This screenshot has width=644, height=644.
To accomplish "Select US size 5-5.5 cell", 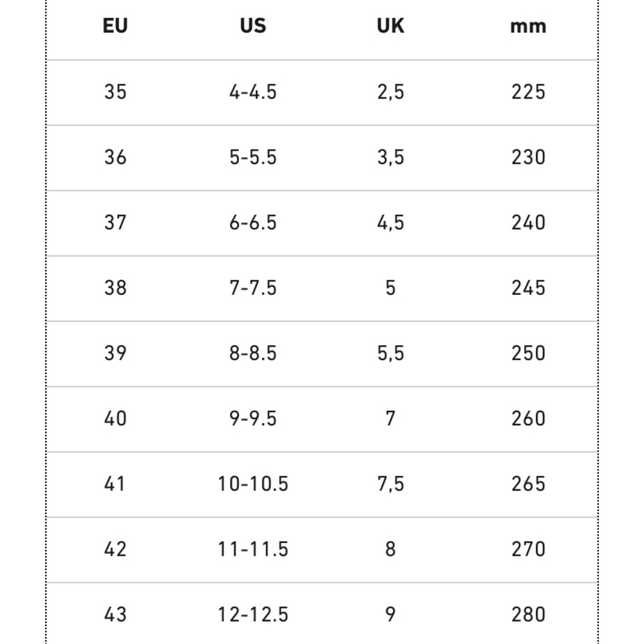I will pyautogui.click(x=253, y=157).
